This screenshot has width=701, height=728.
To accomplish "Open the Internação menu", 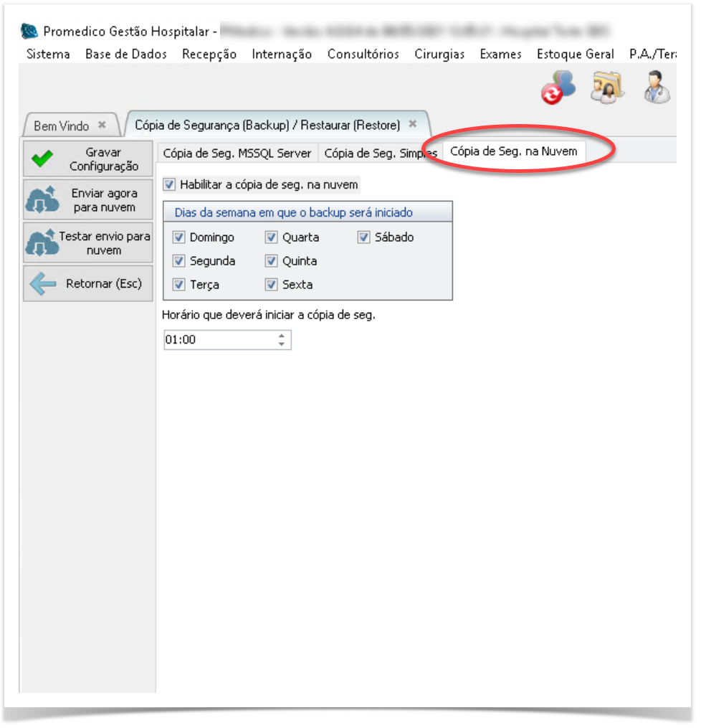I will [x=282, y=55].
